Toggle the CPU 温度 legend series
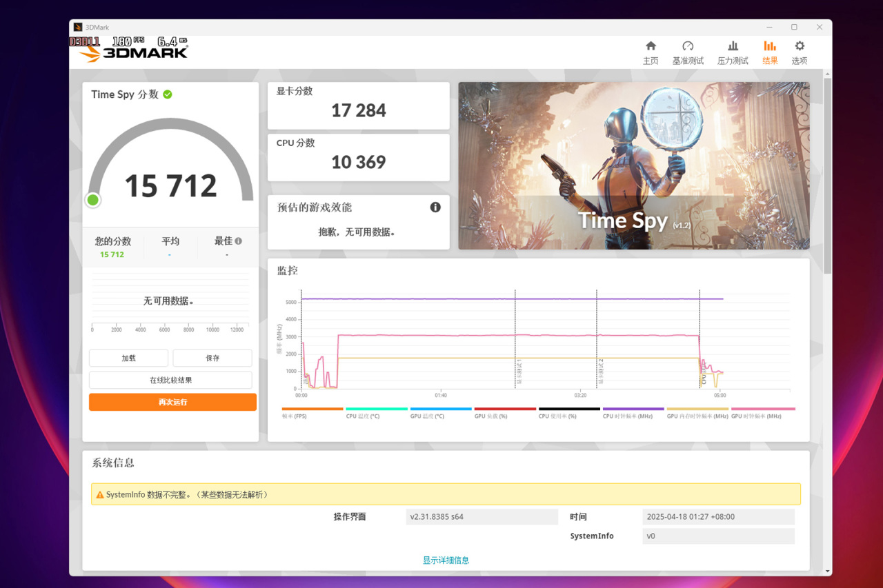883x588 pixels. [377, 413]
